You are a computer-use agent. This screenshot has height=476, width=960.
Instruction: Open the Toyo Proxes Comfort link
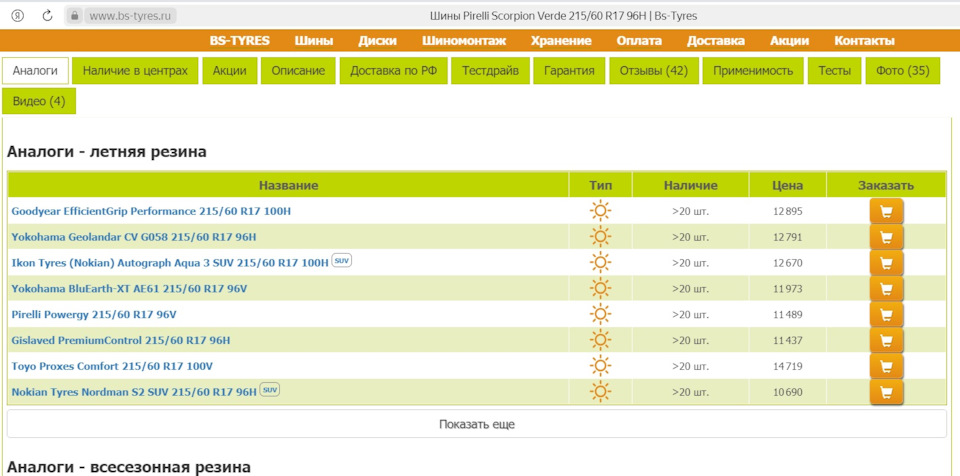coord(112,366)
